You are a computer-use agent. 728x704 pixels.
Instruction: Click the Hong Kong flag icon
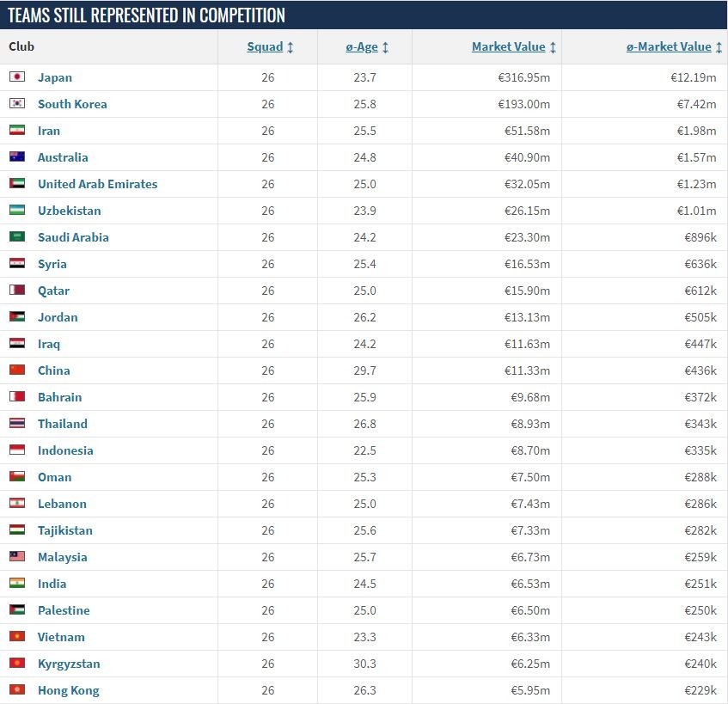(x=17, y=689)
